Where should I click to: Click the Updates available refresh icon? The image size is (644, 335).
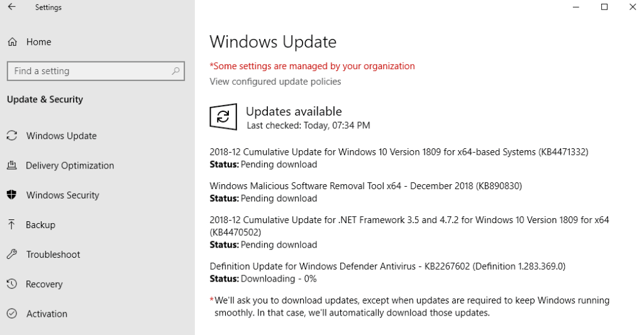point(223,117)
